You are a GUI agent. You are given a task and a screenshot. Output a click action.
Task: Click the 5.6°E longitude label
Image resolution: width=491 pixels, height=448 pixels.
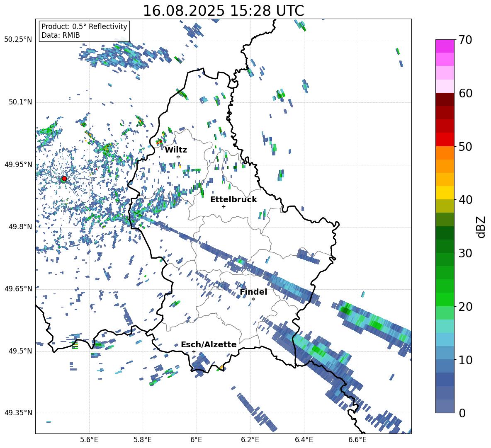[89, 440]
